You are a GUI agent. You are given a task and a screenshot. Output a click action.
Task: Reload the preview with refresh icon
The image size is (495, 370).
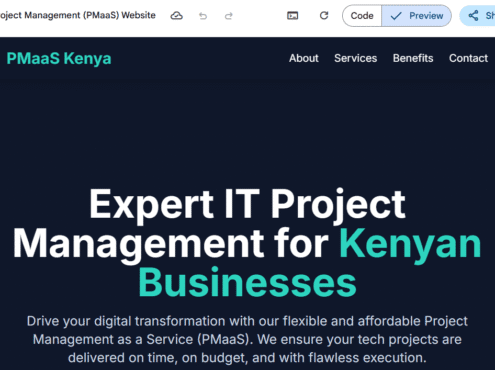coord(324,16)
